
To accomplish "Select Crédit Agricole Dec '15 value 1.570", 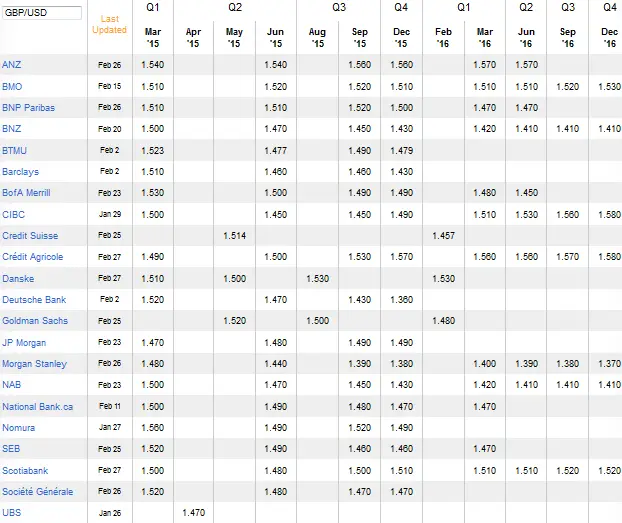I will pos(401,257).
